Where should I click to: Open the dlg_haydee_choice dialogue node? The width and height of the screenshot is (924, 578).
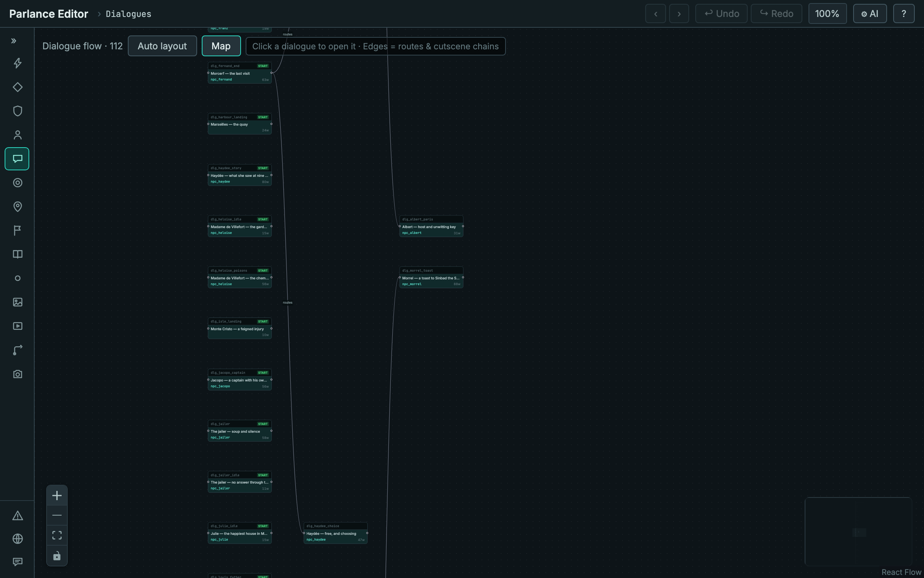[335, 533]
